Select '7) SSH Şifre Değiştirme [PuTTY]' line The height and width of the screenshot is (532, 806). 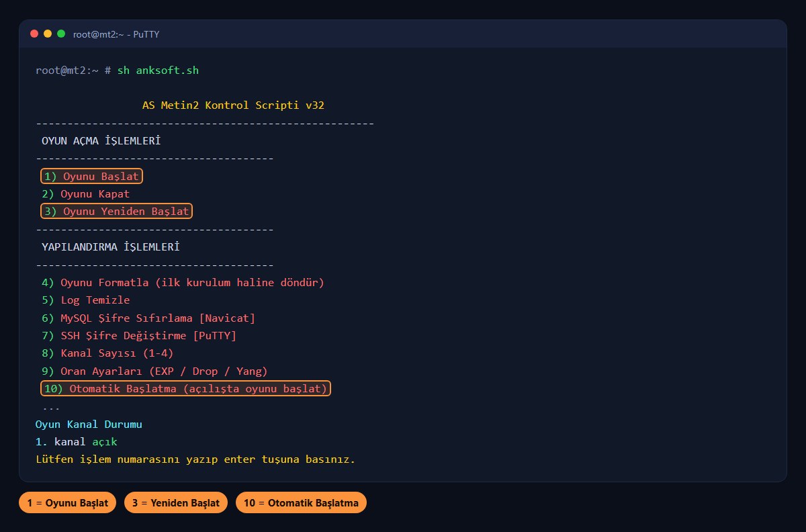pos(139,336)
